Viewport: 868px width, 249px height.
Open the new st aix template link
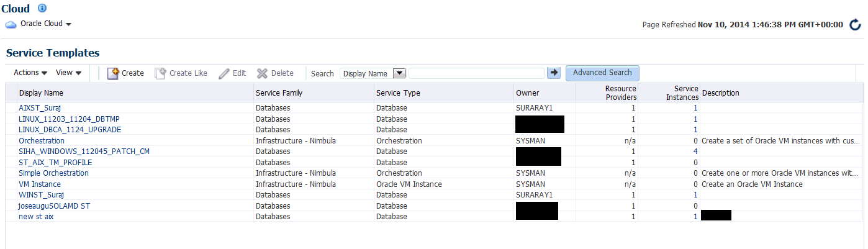[x=36, y=217]
